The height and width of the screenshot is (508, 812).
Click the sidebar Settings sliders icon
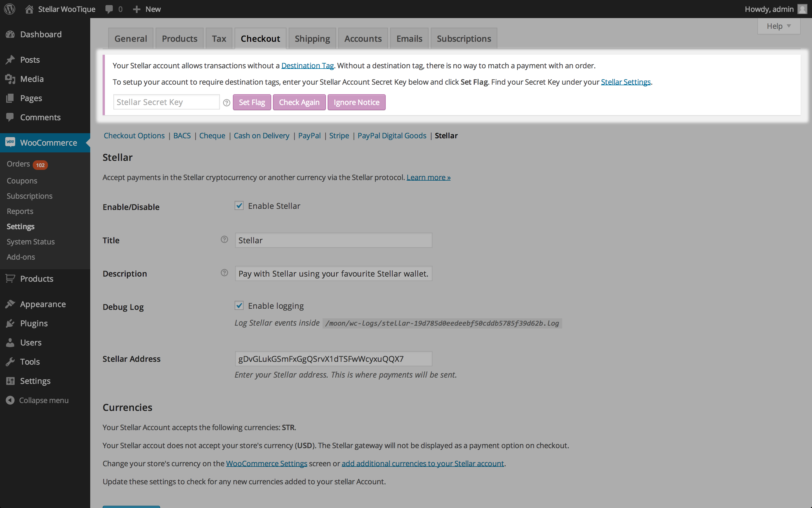click(10, 381)
